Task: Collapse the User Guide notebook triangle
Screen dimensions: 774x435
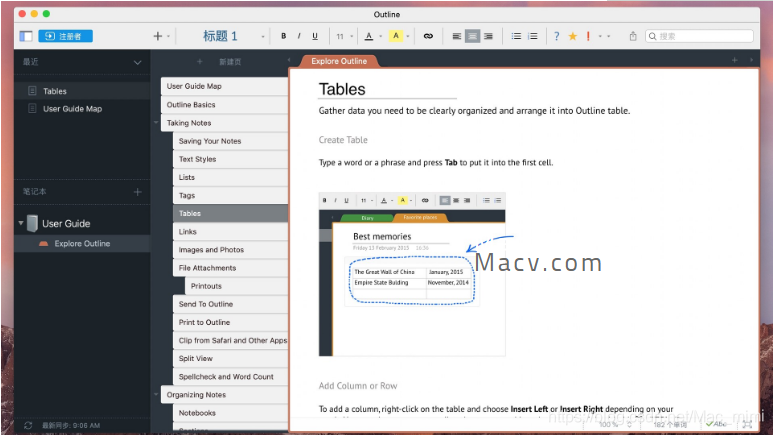Action: pyautogui.click(x=21, y=223)
